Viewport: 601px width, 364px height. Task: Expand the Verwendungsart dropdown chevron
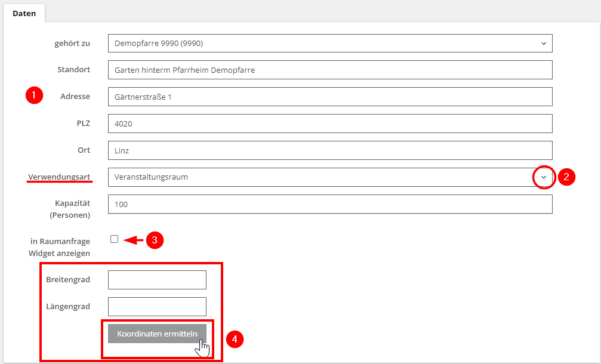point(543,177)
